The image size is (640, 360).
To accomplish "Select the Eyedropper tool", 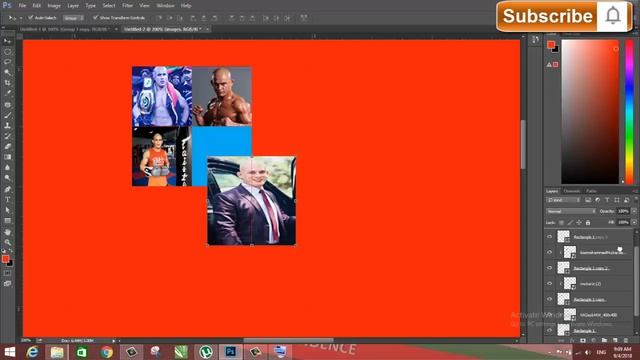I will 7,93.
